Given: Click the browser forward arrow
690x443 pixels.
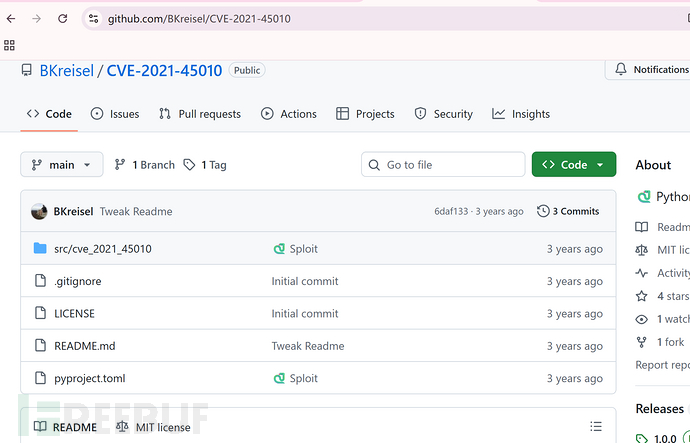Looking at the screenshot, I should tap(37, 18).
